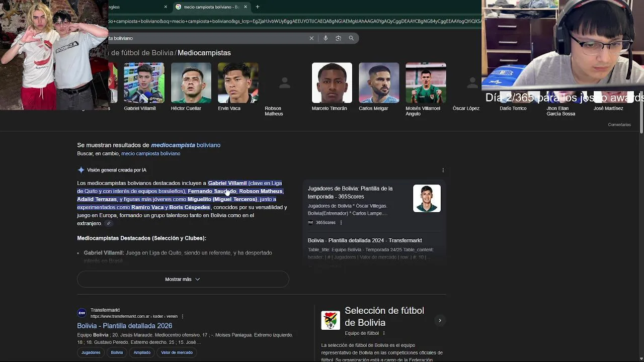Open three-dot menu next to 365Scores

[x=341, y=223]
